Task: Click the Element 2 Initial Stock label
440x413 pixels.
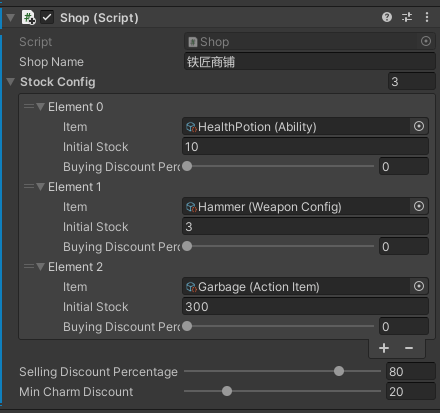Action: point(96,307)
